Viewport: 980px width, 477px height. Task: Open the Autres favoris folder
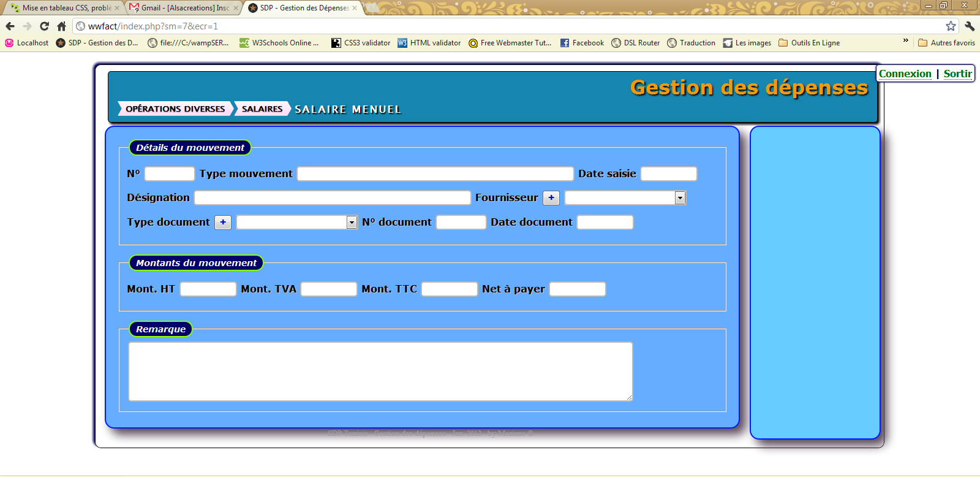(946, 43)
